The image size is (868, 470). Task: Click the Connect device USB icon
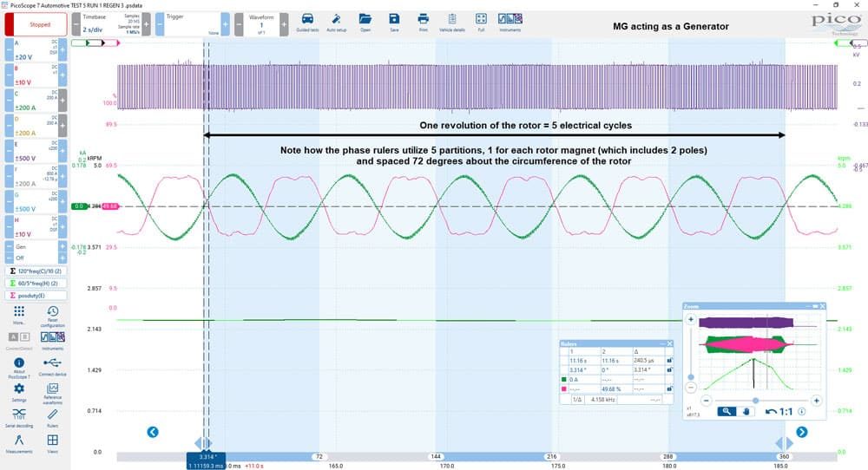pyautogui.click(x=53, y=366)
